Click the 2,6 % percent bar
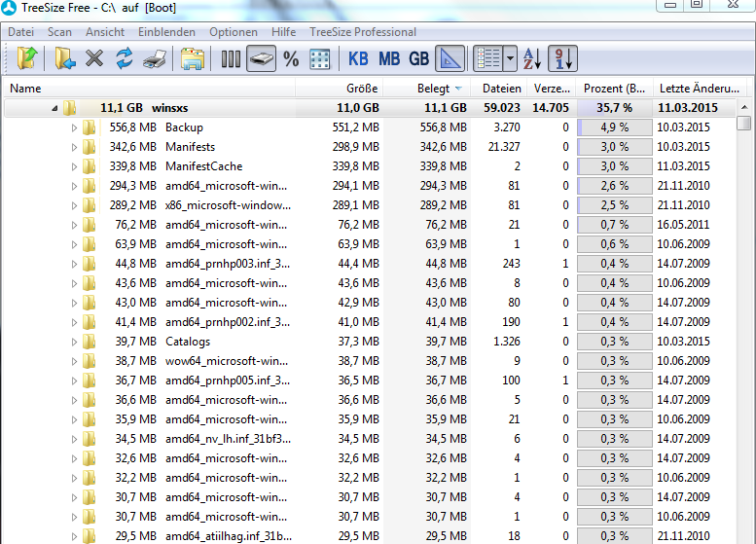756x544 pixels. pos(615,186)
